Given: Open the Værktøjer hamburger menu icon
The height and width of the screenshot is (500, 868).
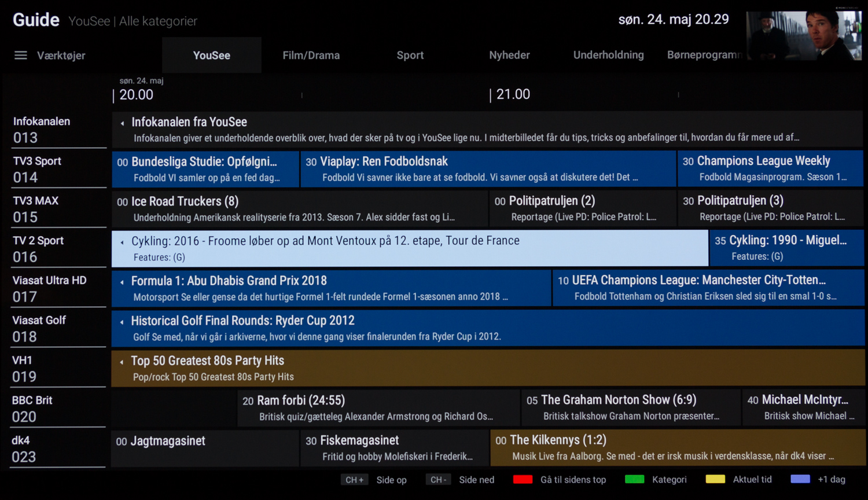Looking at the screenshot, I should (21, 56).
